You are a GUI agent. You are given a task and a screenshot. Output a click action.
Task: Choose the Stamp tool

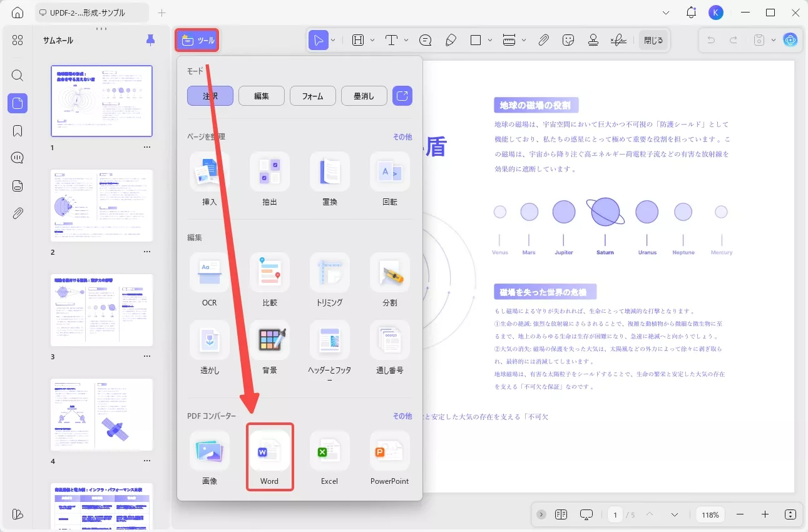tap(591, 39)
